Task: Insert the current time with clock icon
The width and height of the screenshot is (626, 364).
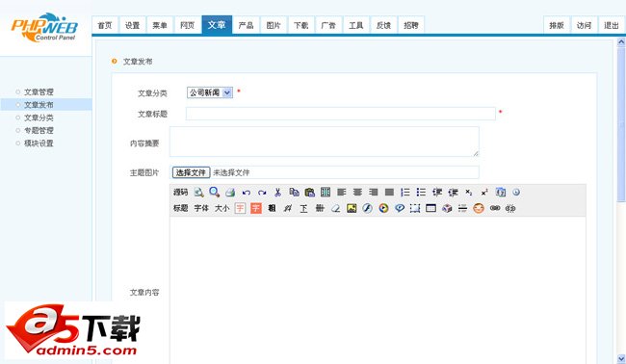Action: 516,192
